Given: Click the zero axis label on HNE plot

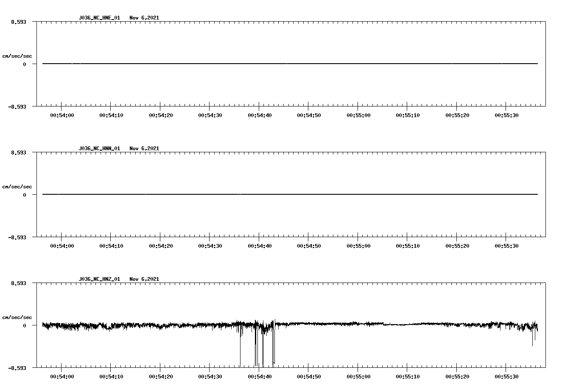Looking at the screenshot, I should coord(25,64).
